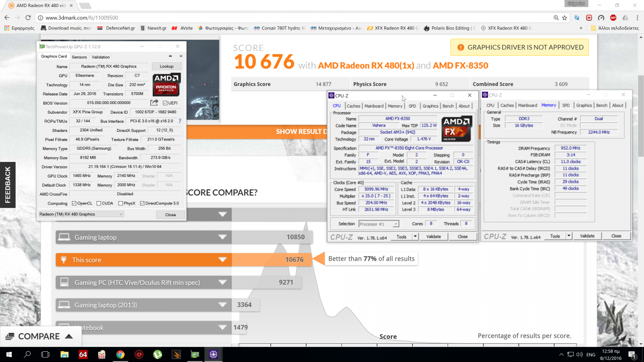This screenshot has height=362, width=644.
Task: Open Task View on the taskbar
Action: [46, 354]
